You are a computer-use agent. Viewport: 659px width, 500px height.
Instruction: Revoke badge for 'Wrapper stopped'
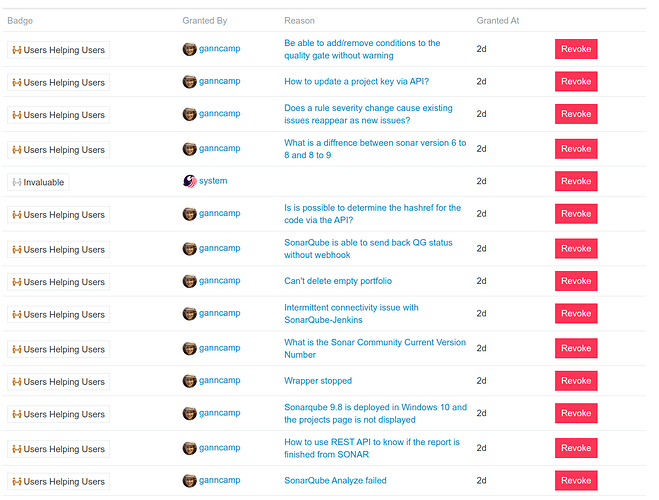(x=576, y=381)
